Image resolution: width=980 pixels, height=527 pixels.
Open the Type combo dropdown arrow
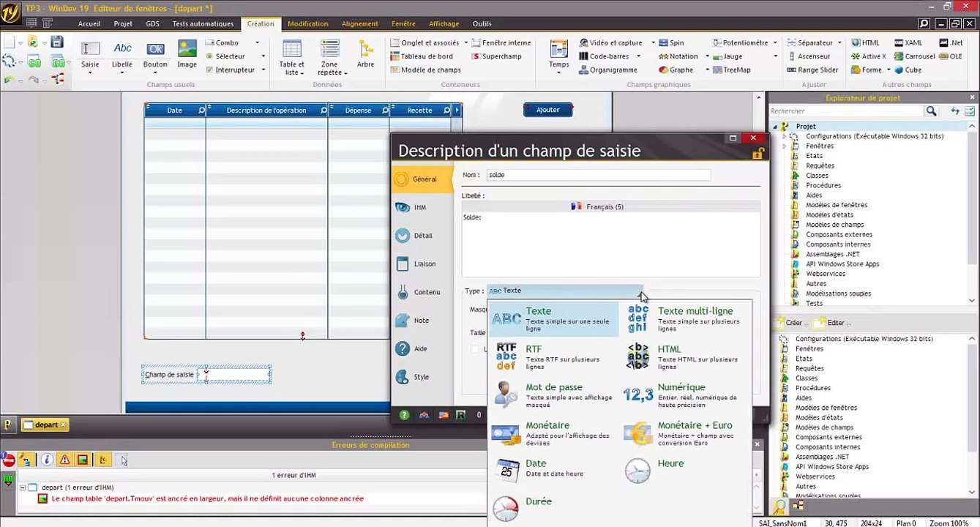pyautogui.click(x=643, y=291)
